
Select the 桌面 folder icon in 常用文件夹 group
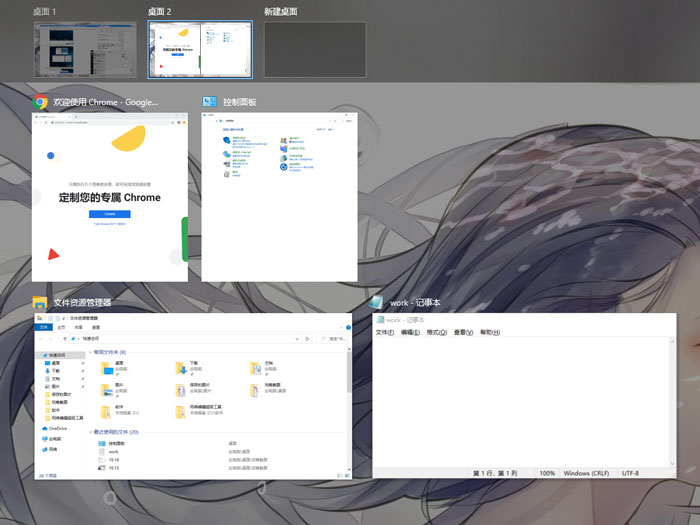click(107, 367)
